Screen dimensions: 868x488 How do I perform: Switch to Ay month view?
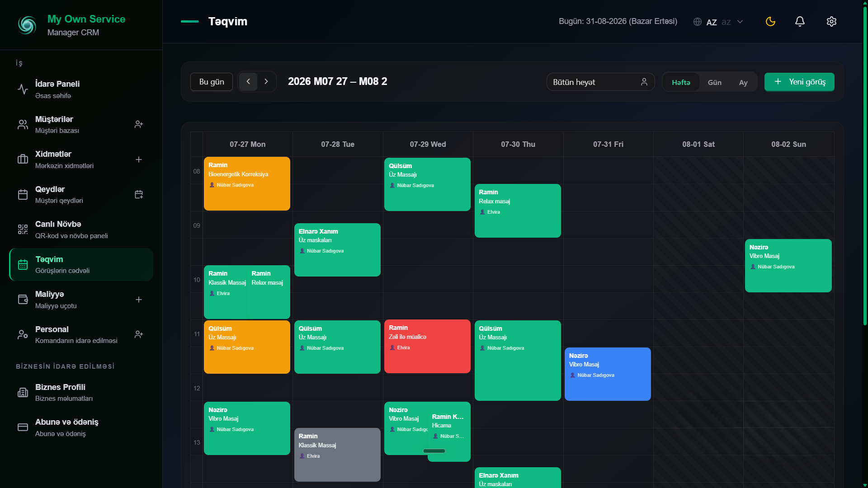pos(743,82)
